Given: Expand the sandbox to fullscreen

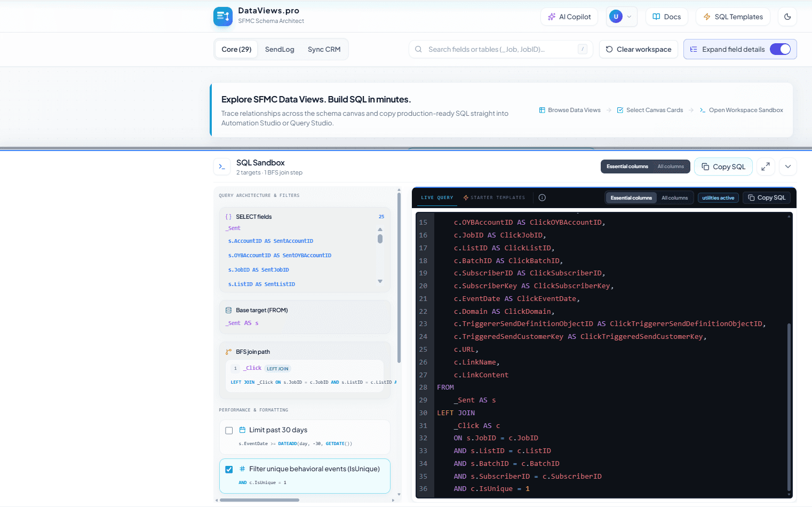Looking at the screenshot, I should [765, 167].
